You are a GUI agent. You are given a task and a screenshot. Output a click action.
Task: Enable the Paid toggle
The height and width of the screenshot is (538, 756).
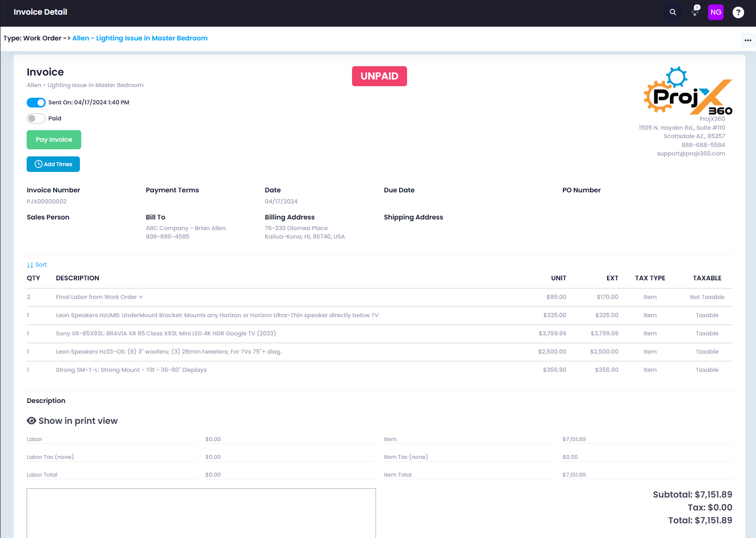[x=36, y=118]
